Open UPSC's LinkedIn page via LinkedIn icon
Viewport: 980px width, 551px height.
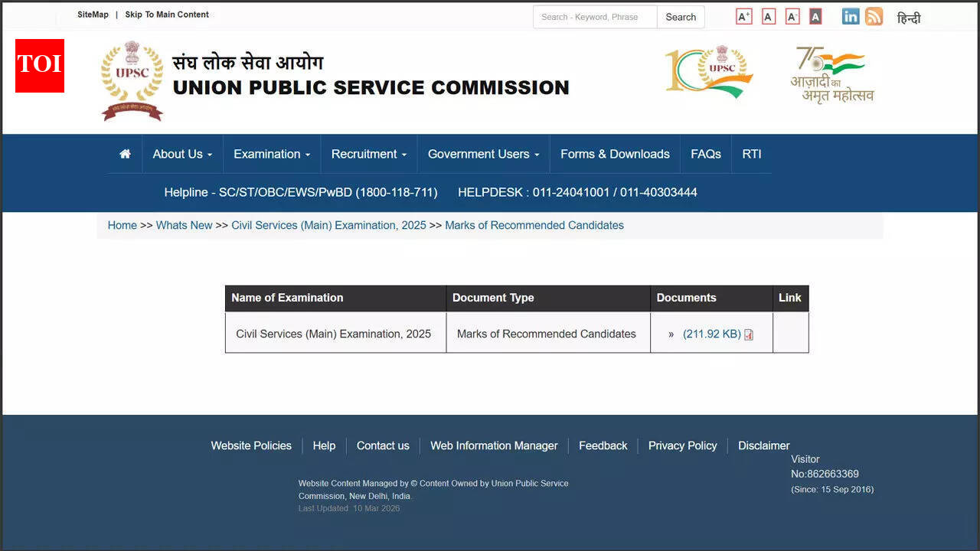click(850, 15)
